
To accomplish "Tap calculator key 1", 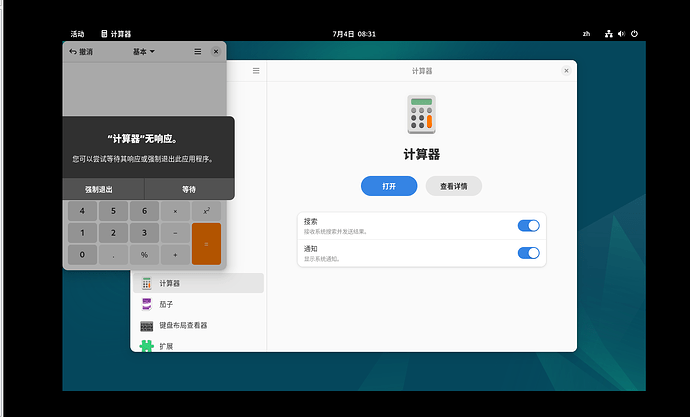I will point(82,233).
